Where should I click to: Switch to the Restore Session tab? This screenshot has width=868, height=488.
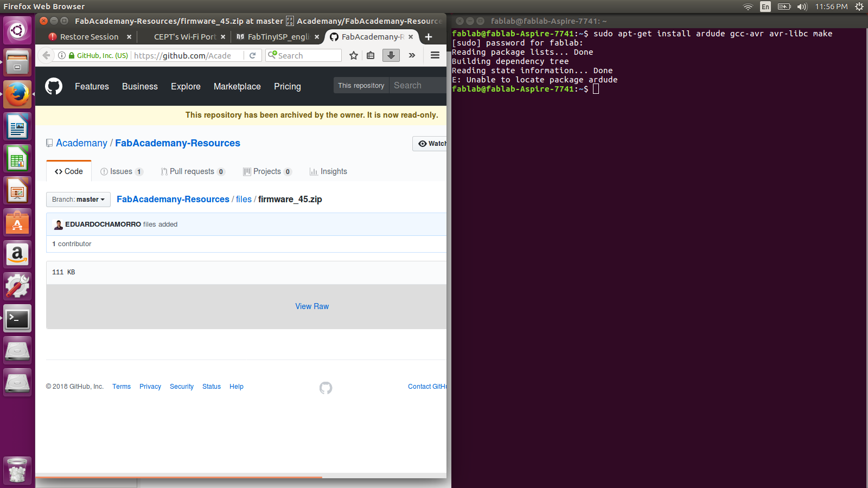[x=89, y=37]
